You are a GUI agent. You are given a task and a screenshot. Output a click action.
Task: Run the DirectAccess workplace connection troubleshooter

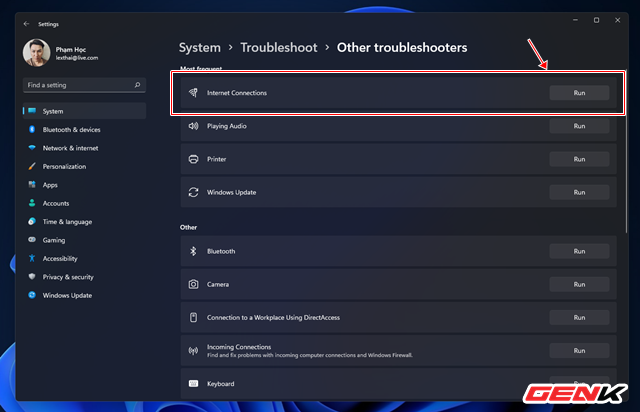coord(579,317)
